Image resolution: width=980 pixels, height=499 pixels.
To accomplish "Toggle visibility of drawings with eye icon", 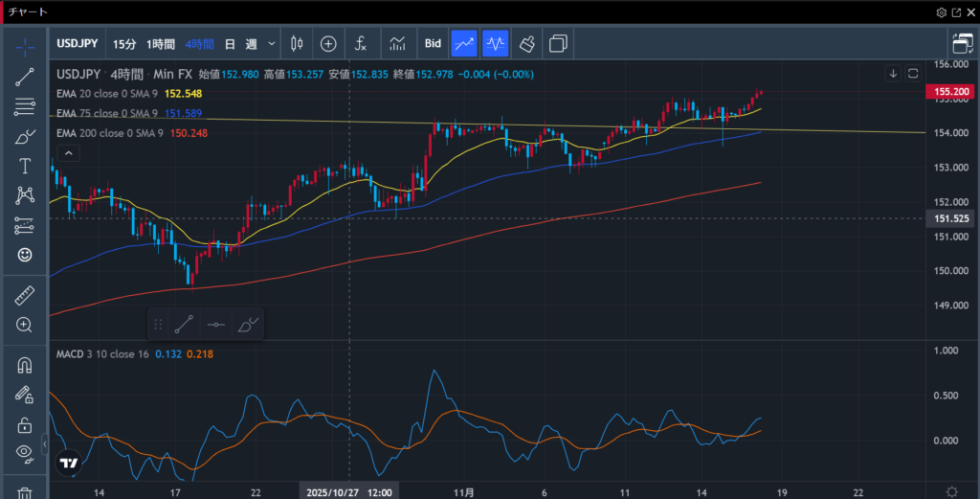I will click(x=25, y=453).
